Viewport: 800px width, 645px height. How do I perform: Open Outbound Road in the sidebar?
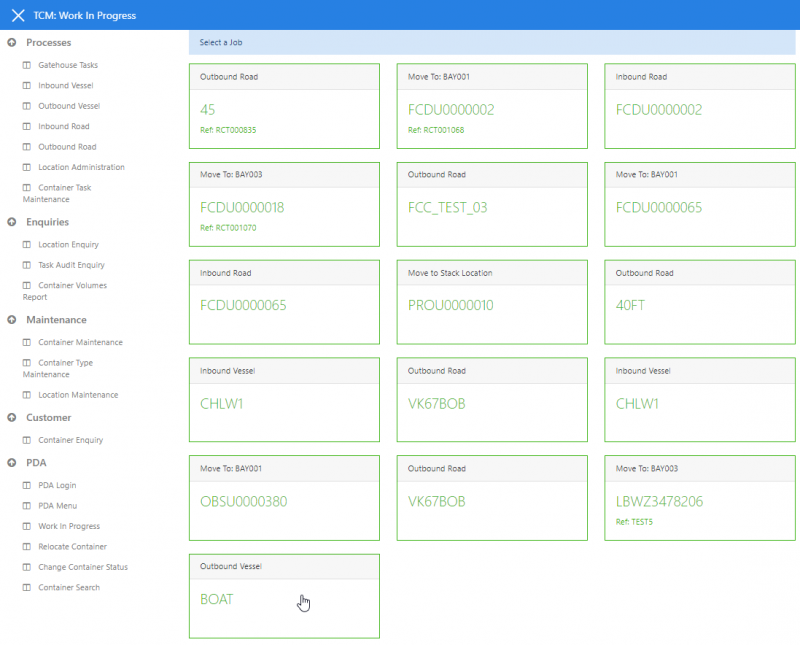pos(67,147)
